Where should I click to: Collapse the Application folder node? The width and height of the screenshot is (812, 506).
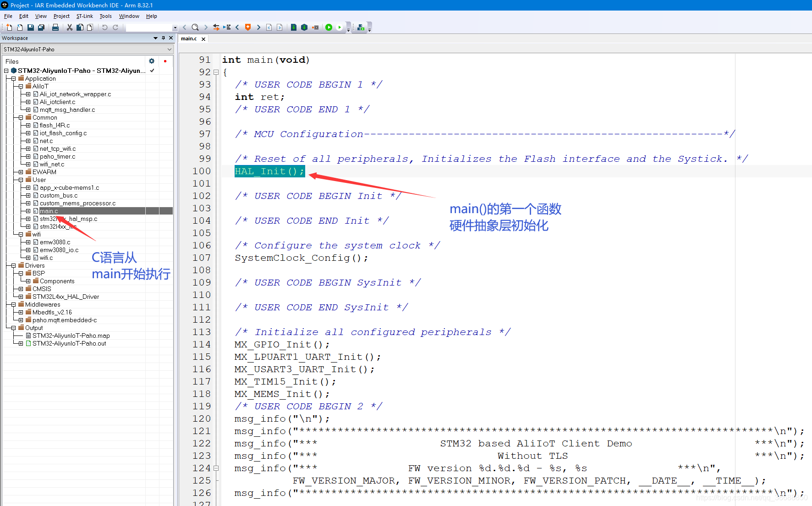(x=13, y=78)
